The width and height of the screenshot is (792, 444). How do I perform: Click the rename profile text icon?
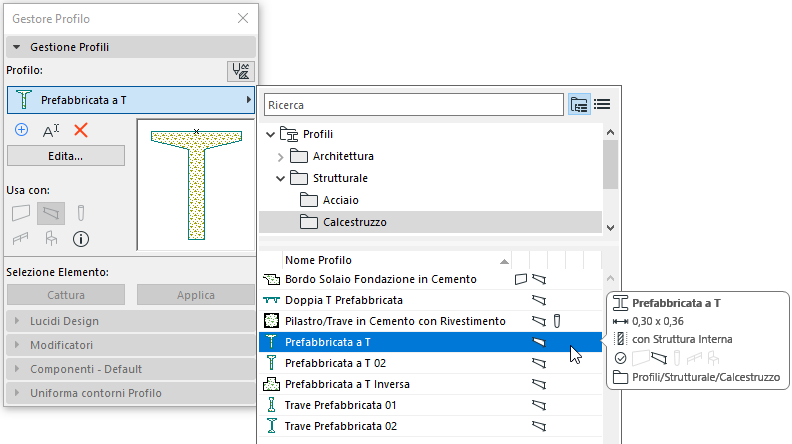pos(51,131)
